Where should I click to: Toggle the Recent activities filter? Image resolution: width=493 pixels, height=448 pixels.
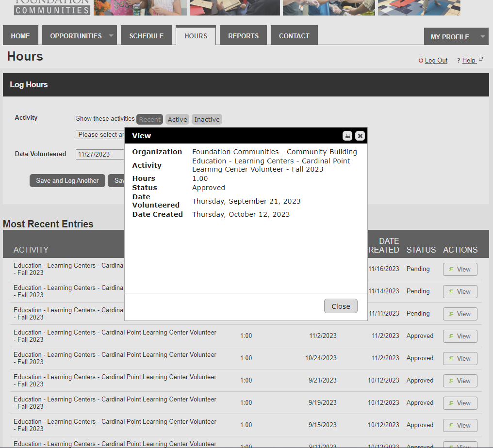(x=149, y=119)
